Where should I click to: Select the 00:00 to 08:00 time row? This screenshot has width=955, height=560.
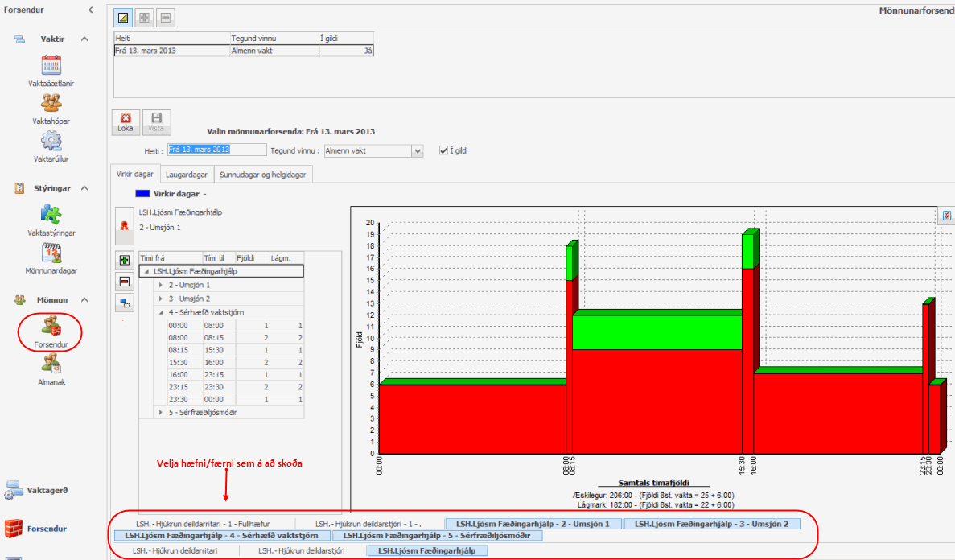pos(235,326)
